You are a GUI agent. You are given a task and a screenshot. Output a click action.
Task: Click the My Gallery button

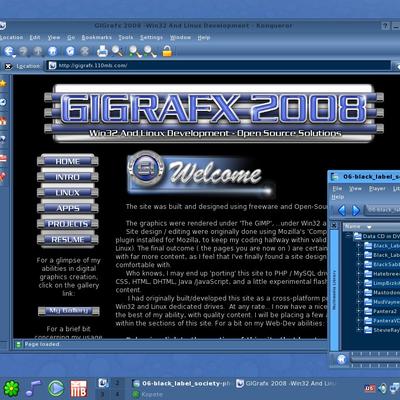tap(69, 311)
